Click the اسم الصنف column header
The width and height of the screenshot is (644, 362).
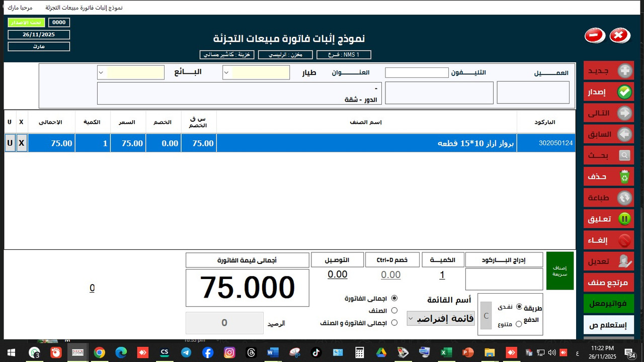pos(367,122)
